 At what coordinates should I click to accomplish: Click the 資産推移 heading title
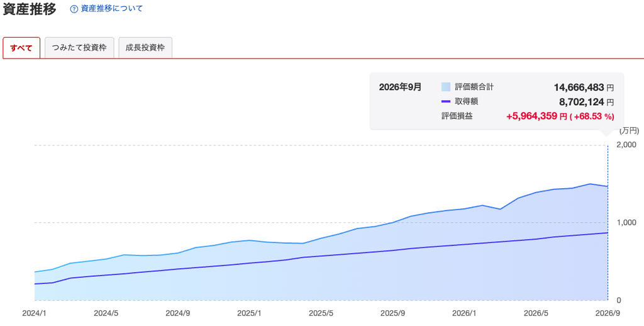click(30, 9)
